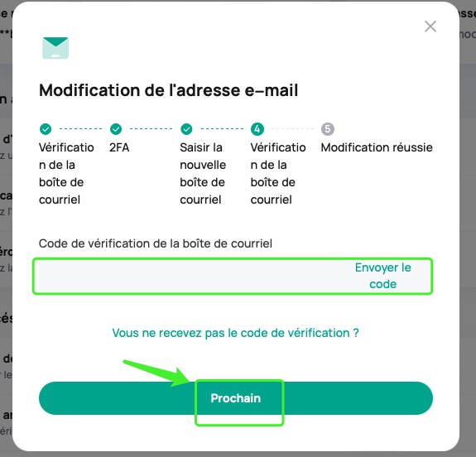Click the step 4 Vérification label
This screenshot has width=476, height=457.
(278, 174)
